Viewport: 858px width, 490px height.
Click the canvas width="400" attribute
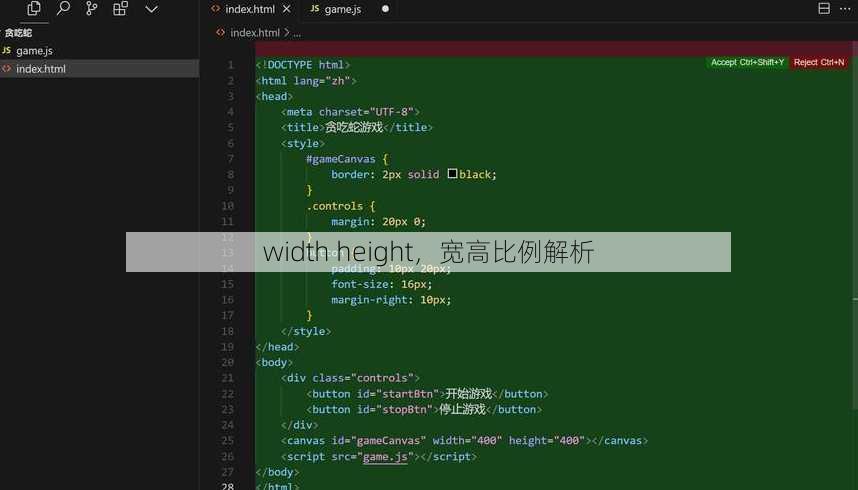[467, 441]
